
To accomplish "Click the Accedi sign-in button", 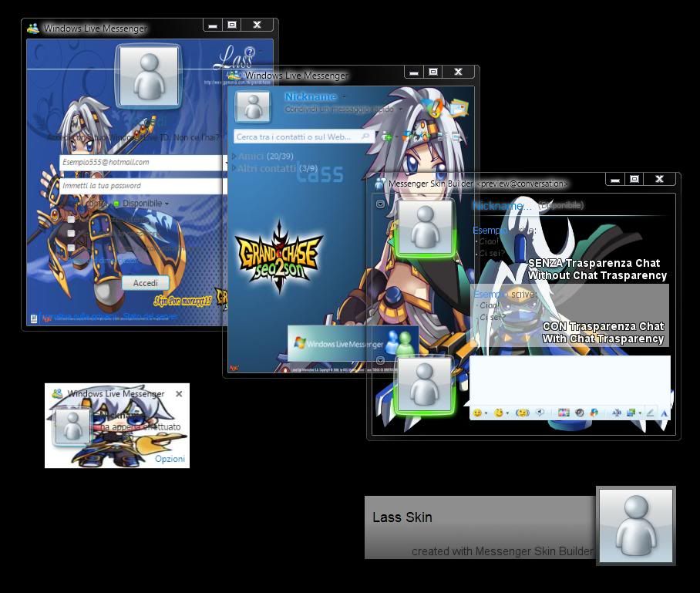I will [x=145, y=283].
